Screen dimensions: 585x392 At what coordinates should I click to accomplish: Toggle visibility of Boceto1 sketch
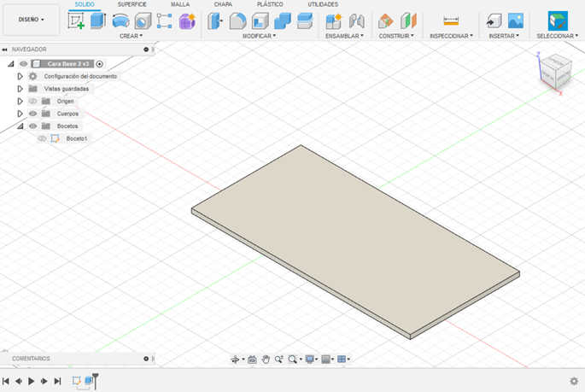[x=42, y=138]
